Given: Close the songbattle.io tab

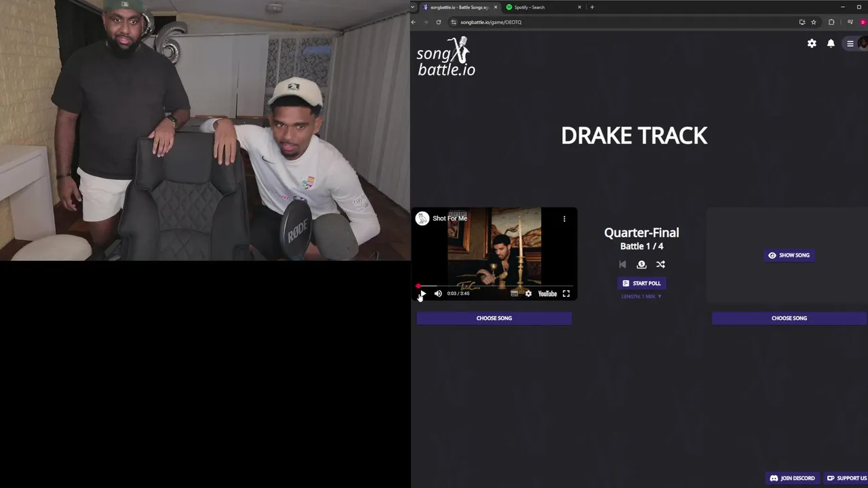Looking at the screenshot, I should 496,7.
